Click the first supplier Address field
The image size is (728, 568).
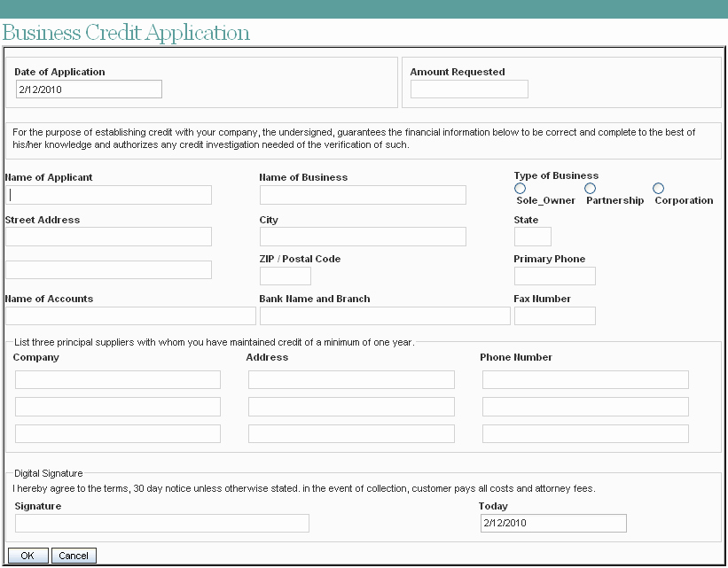click(x=351, y=379)
